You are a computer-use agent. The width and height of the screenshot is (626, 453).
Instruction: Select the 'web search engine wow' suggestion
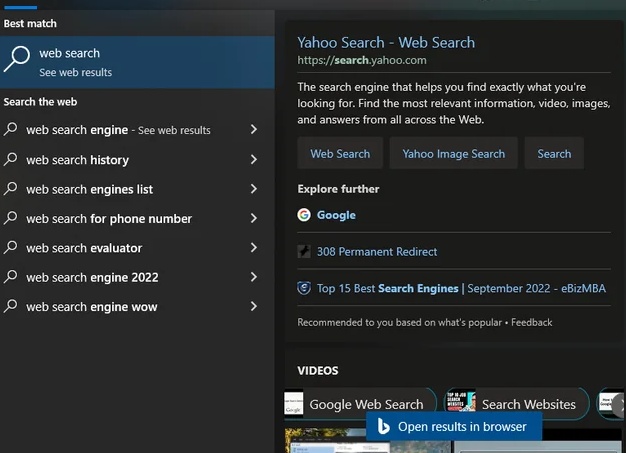point(137,307)
